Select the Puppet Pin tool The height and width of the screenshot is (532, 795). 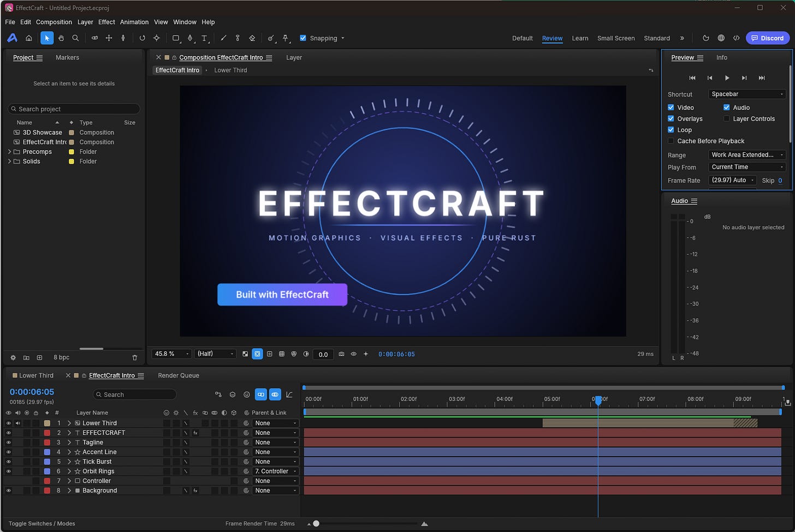(285, 38)
